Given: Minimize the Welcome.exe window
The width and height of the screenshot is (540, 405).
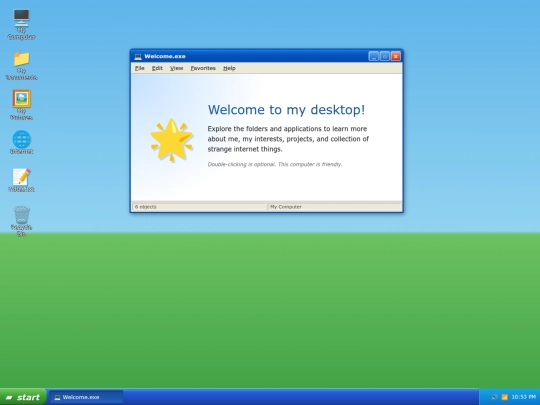Looking at the screenshot, I should point(374,56).
